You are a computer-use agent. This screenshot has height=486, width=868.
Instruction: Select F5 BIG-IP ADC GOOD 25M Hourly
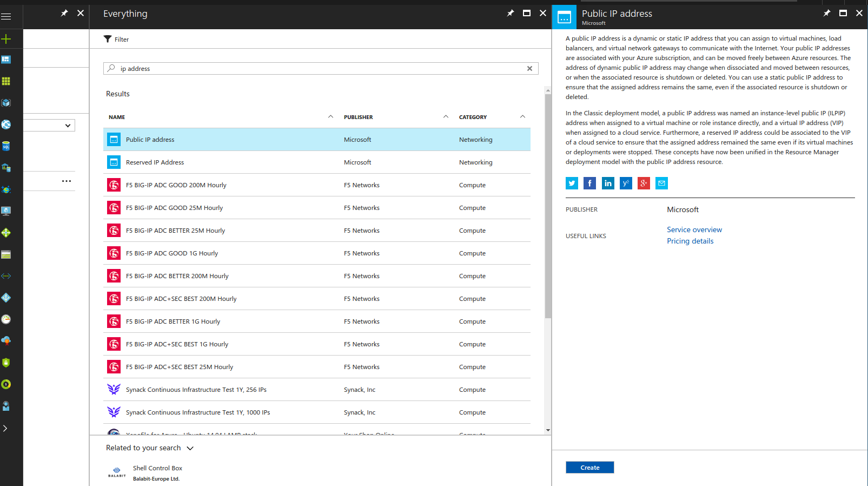(x=317, y=208)
